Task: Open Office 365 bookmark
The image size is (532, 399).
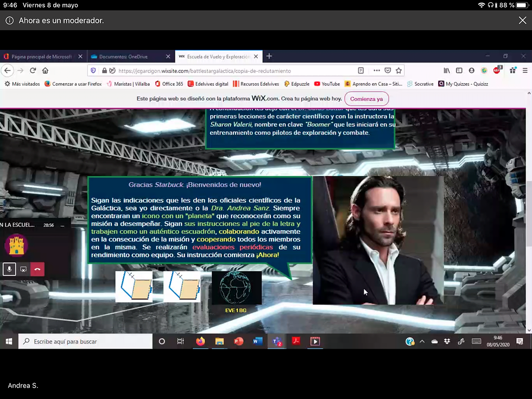Action: pyautogui.click(x=169, y=84)
